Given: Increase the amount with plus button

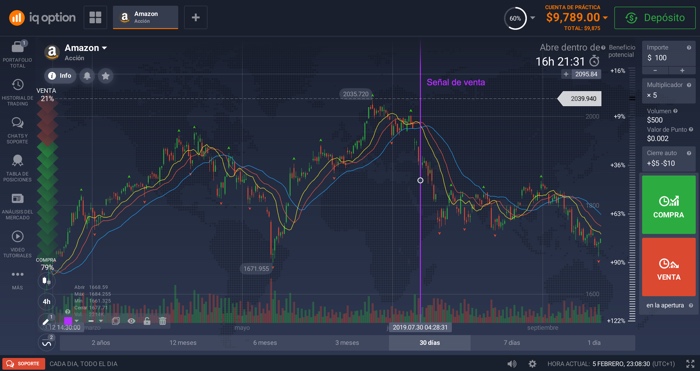Looking at the screenshot, I should point(682,71).
